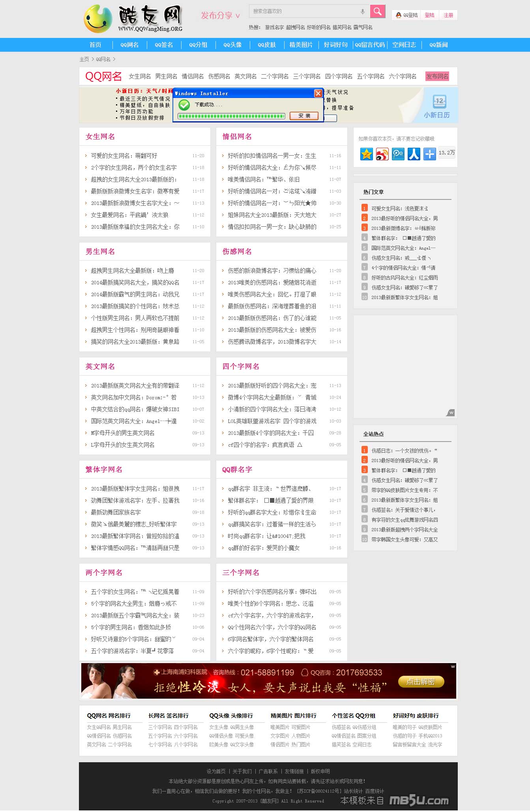The image size is (530, 812).
Task: Share to Renren icon
Action: point(414,154)
